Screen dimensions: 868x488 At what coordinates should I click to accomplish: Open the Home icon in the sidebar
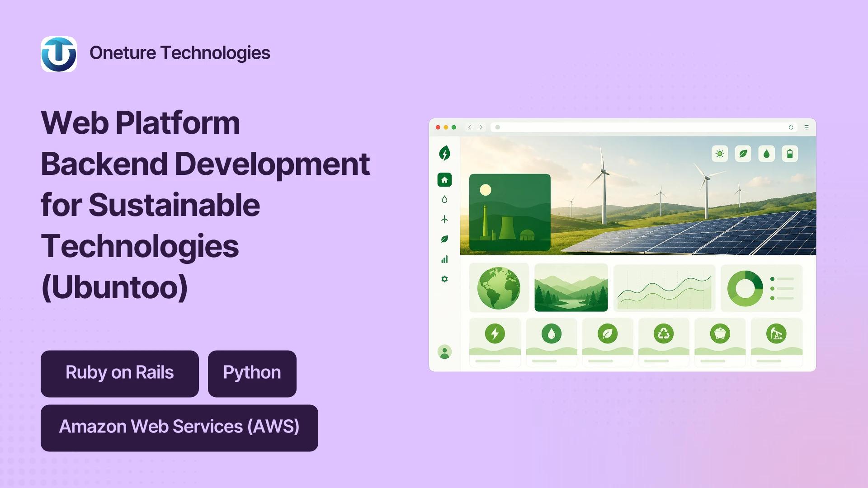click(444, 180)
